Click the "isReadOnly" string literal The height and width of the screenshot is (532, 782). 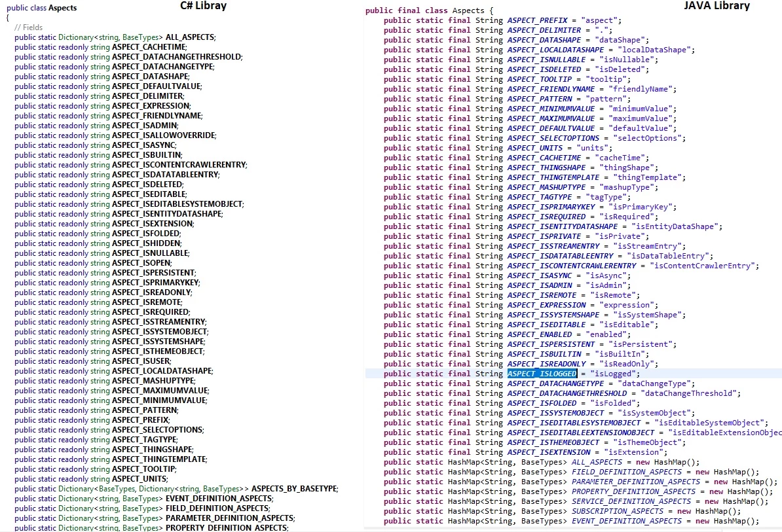(x=626, y=364)
